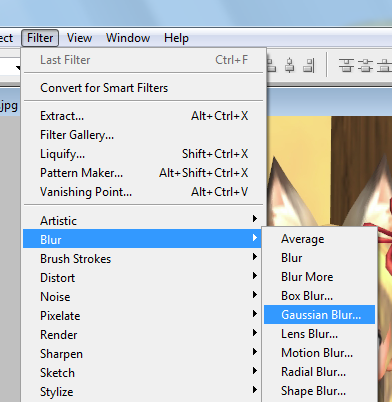The width and height of the screenshot is (392, 402).
Task: Click the highlighted Blur submenu entry
Action: click(x=143, y=239)
